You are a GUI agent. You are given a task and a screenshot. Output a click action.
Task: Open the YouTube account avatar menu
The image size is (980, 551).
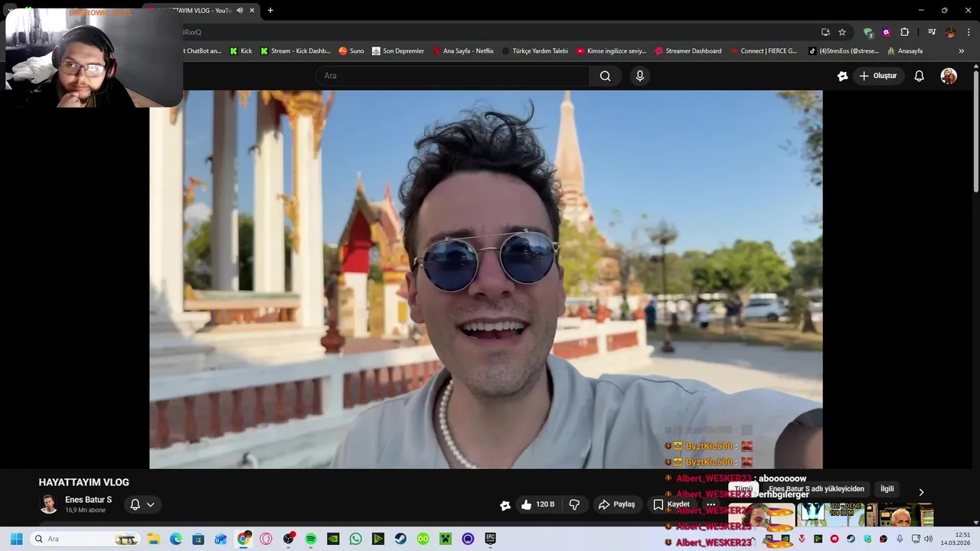(x=949, y=76)
